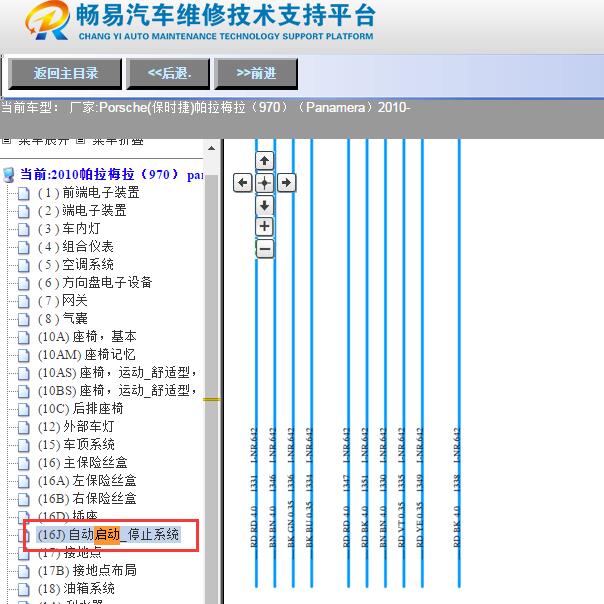Click the page icon next to (16) 主保险丝盒

23,463
